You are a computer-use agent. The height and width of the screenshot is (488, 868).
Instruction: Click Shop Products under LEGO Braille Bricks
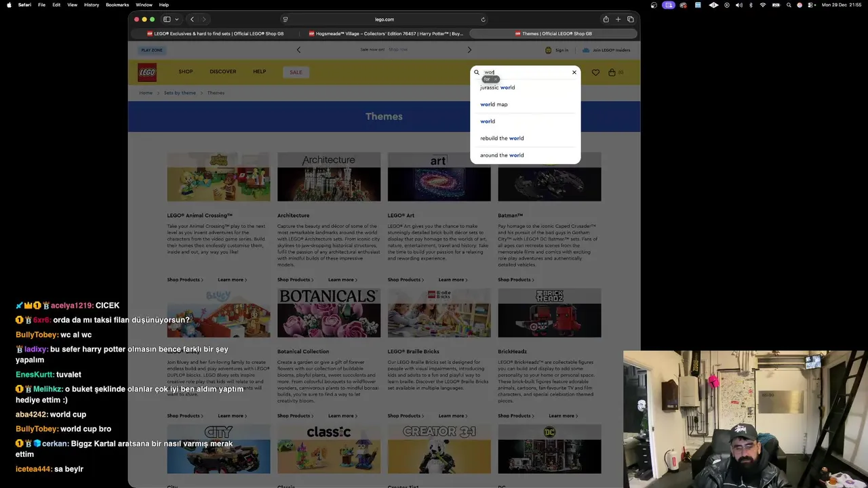point(406,416)
